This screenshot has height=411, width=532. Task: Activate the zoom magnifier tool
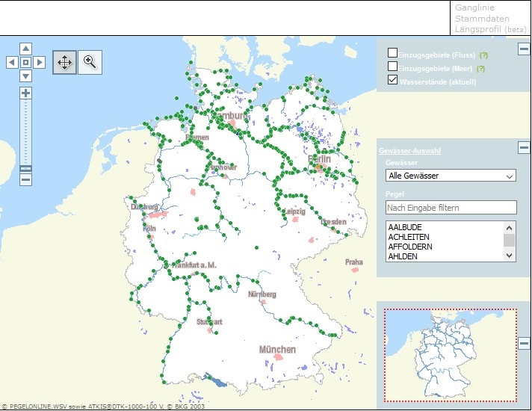click(x=90, y=63)
